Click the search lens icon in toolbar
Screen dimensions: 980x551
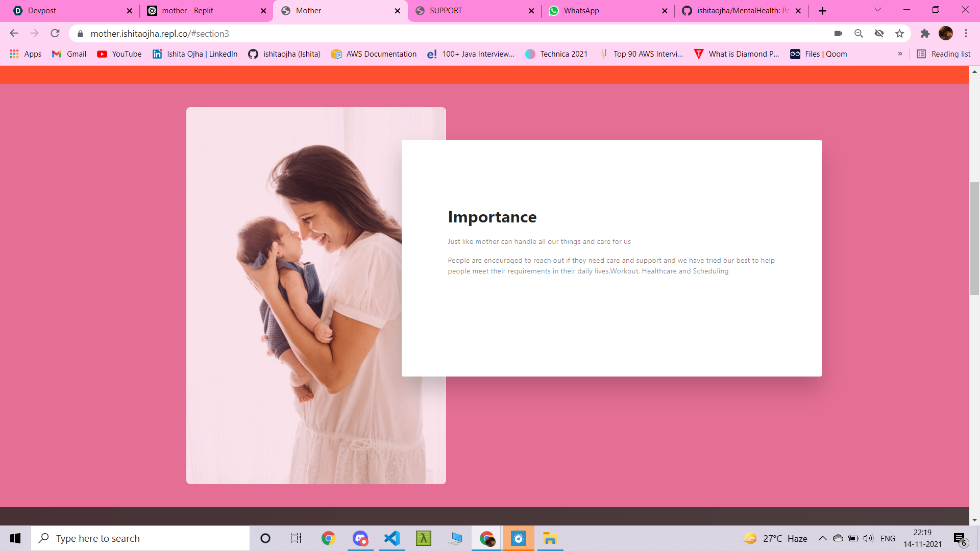pyautogui.click(x=859, y=34)
